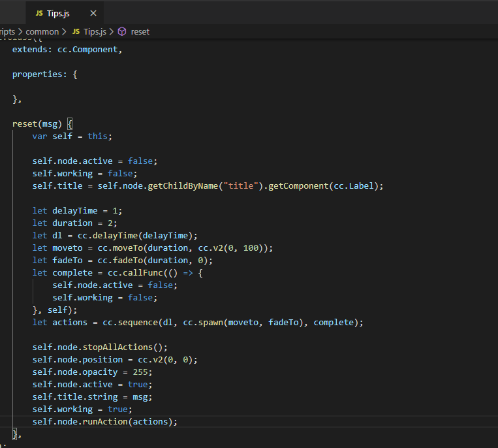
Task: Click the opening brace after reset(msg)
Action: click(x=70, y=124)
